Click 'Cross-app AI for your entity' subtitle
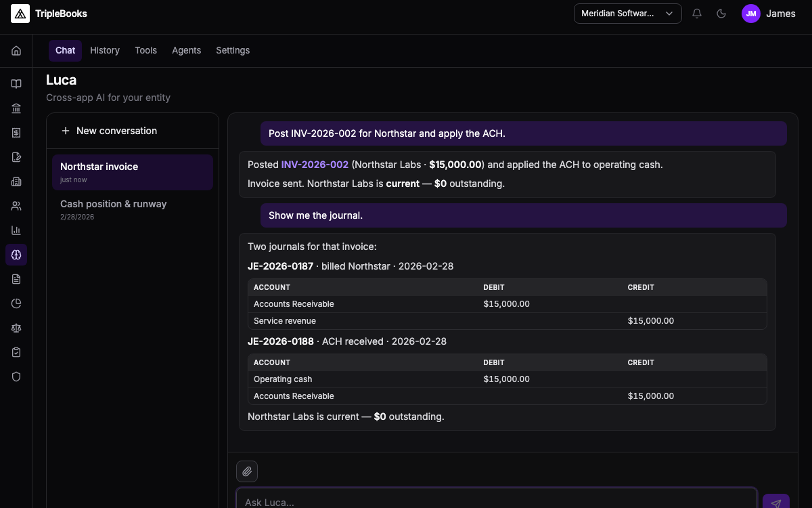This screenshot has height=508, width=812. [x=108, y=98]
